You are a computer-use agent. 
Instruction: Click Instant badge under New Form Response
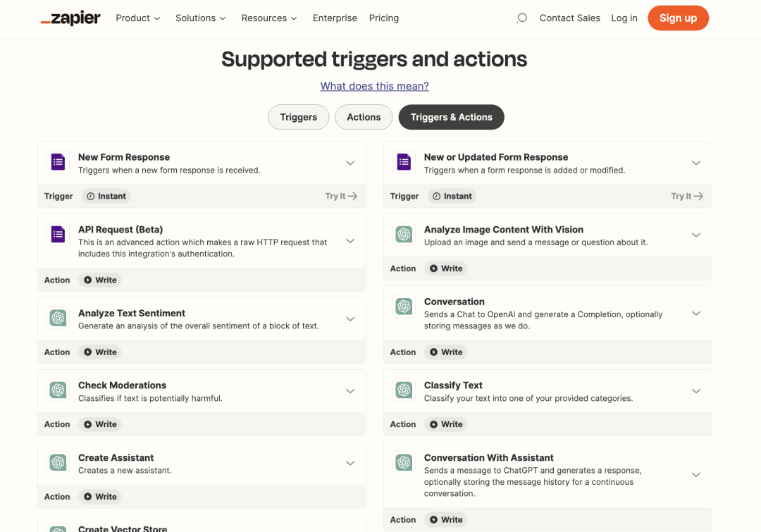(x=106, y=196)
